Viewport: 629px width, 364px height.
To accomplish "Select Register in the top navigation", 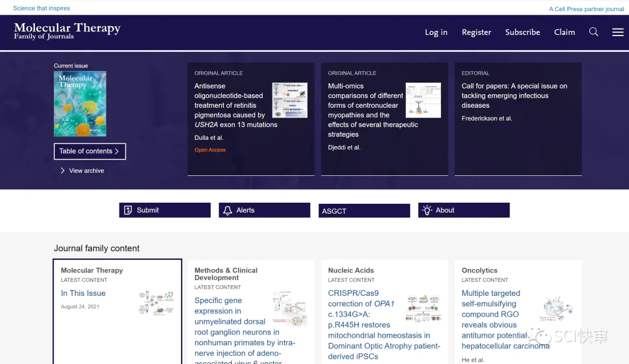I will click(x=476, y=33).
